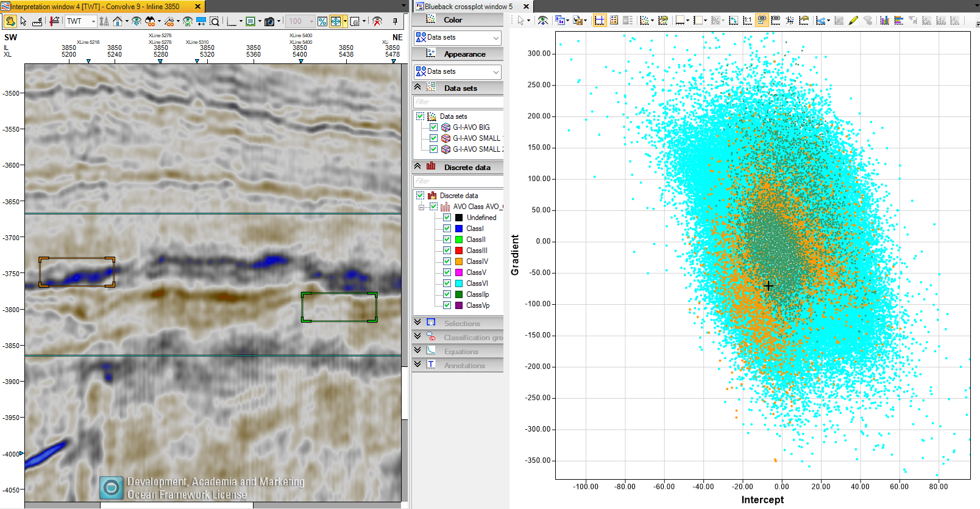Click the histogram bar chart icon

(x=884, y=20)
